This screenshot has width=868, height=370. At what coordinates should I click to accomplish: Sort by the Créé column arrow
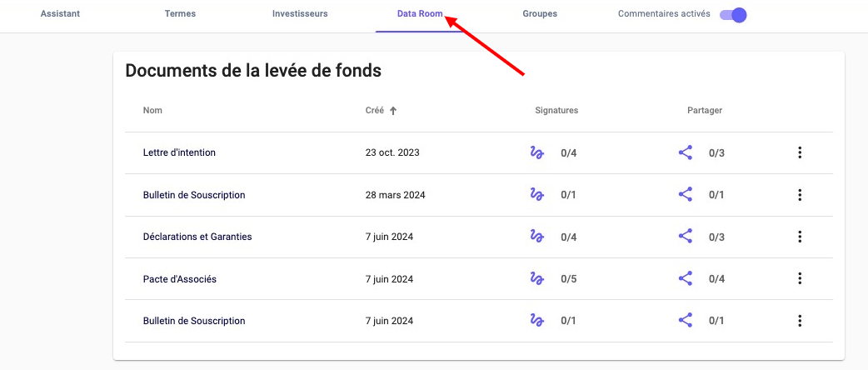pos(393,110)
